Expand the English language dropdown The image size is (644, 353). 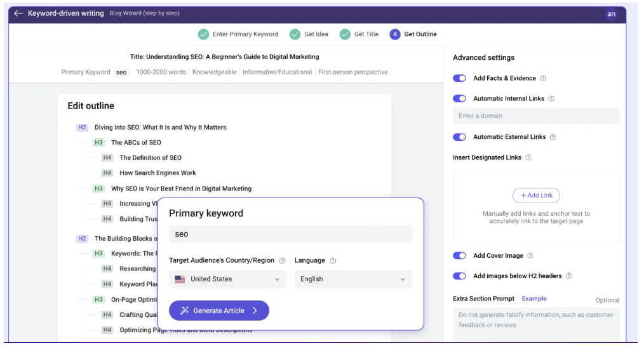point(353,279)
